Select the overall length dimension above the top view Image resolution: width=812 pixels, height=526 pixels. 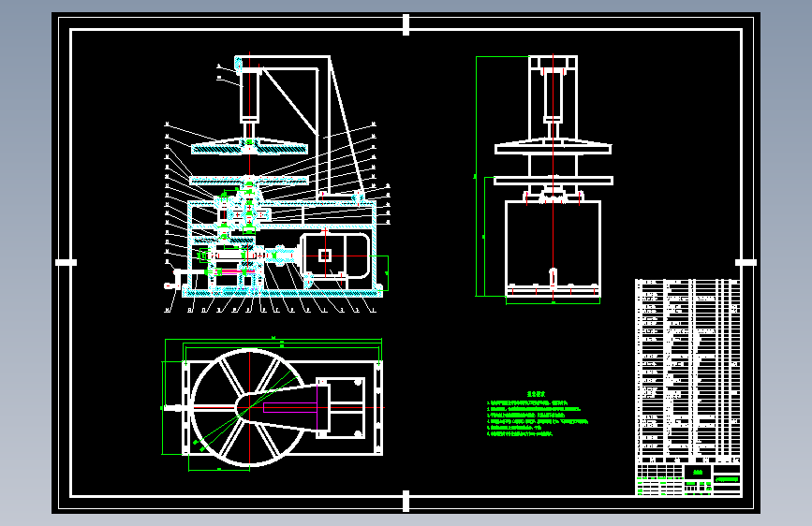click(273, 340)
